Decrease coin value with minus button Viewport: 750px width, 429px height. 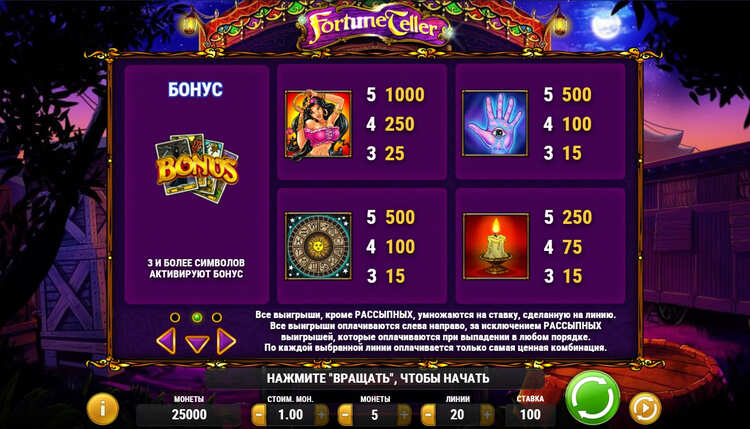click(x=259, y=415)
